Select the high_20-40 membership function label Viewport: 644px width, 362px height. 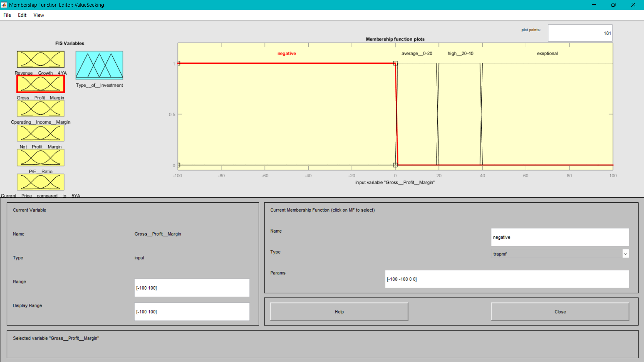click(x=460, y=53)
